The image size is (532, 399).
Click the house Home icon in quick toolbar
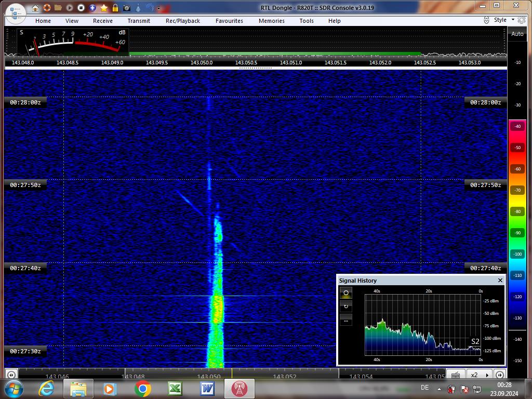35,8
